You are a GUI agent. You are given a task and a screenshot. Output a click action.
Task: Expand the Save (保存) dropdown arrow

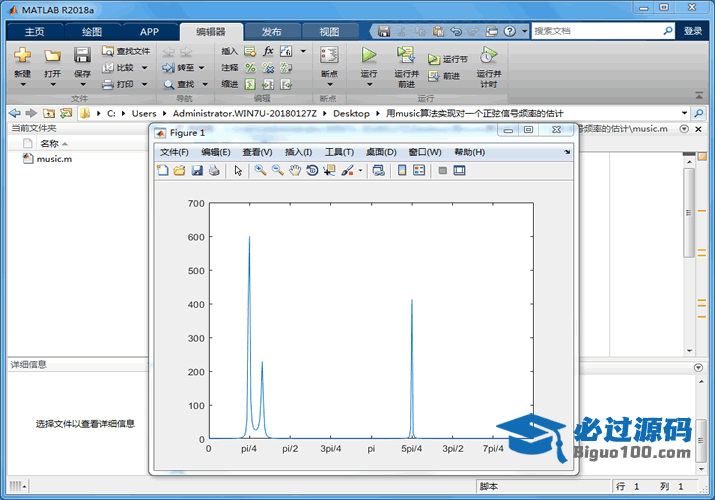tap(83, 84)
